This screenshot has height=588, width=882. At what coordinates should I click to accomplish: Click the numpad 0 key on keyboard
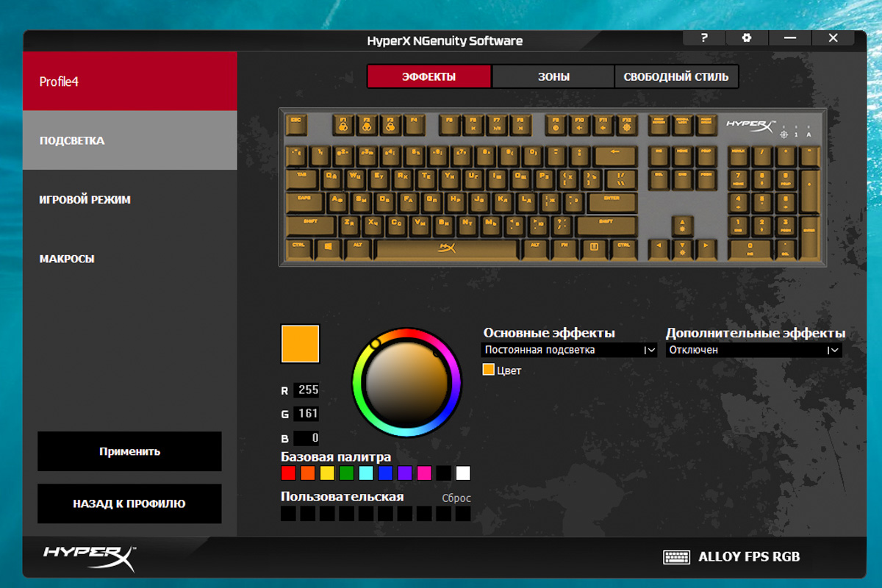(x=750, y=248)
